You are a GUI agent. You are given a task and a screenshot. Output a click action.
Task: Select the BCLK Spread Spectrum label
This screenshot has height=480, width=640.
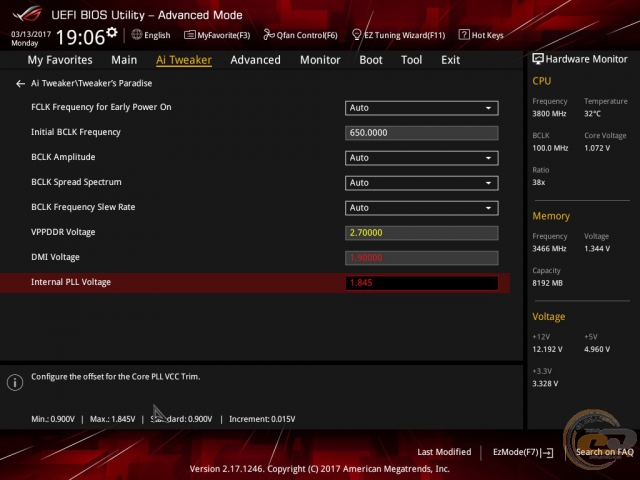pyautogui.click(x=76, y=182)
